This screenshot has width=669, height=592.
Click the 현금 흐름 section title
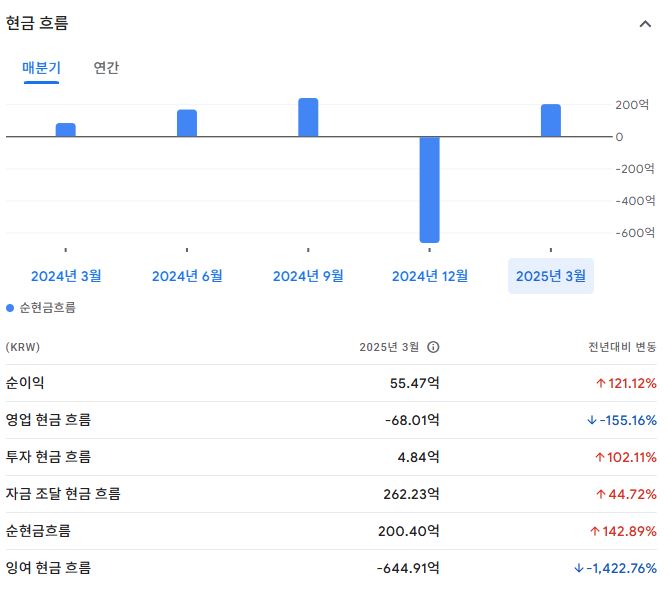click(x=37, y=23)
